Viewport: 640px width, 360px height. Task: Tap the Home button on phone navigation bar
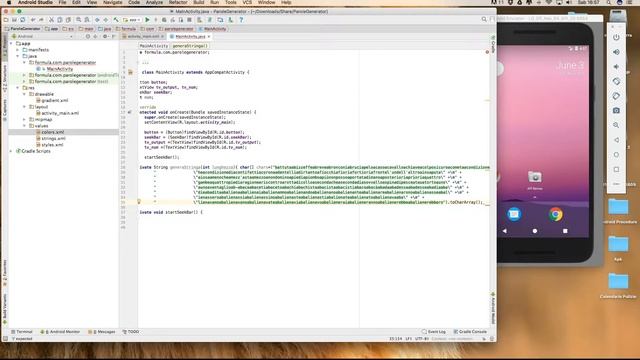[535, 231]
